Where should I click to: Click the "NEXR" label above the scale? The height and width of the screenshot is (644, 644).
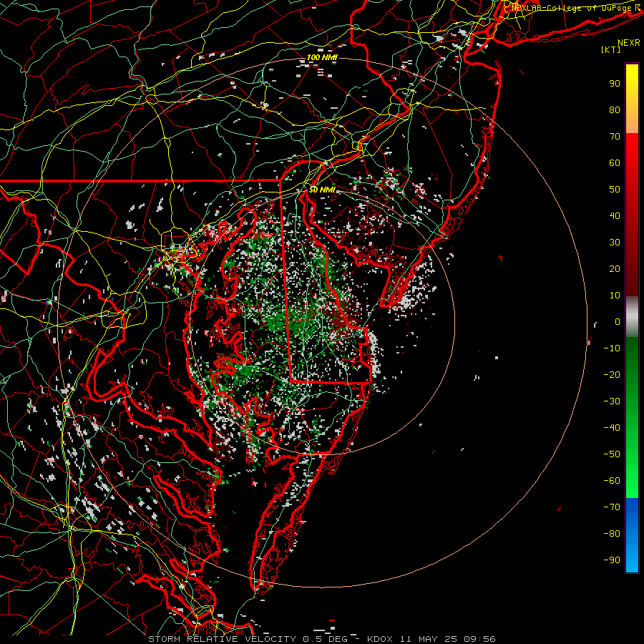click(x=629, y=43)
